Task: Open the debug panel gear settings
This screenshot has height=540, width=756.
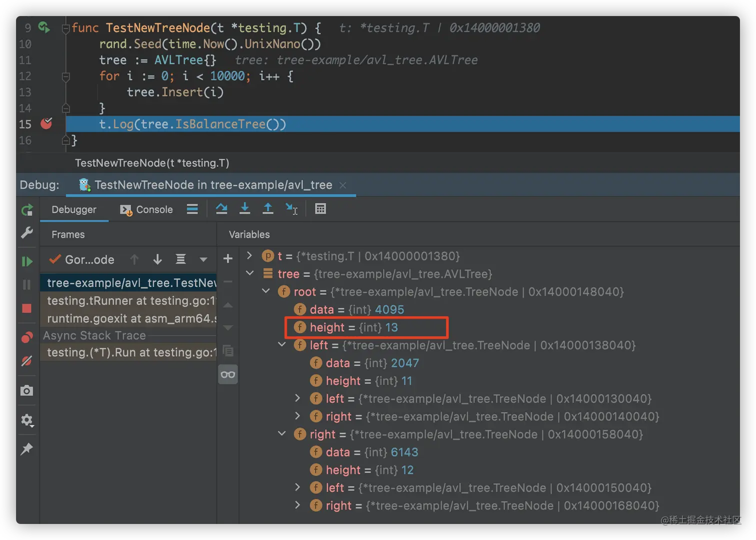Action: coord(27,420)
